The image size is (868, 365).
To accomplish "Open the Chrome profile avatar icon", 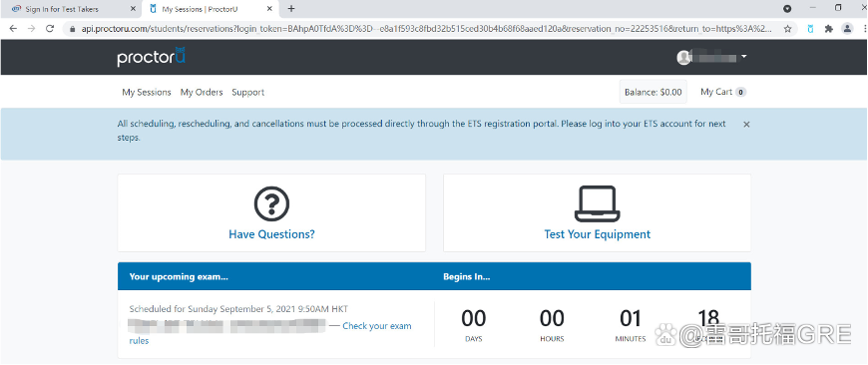I will point(847,29).
